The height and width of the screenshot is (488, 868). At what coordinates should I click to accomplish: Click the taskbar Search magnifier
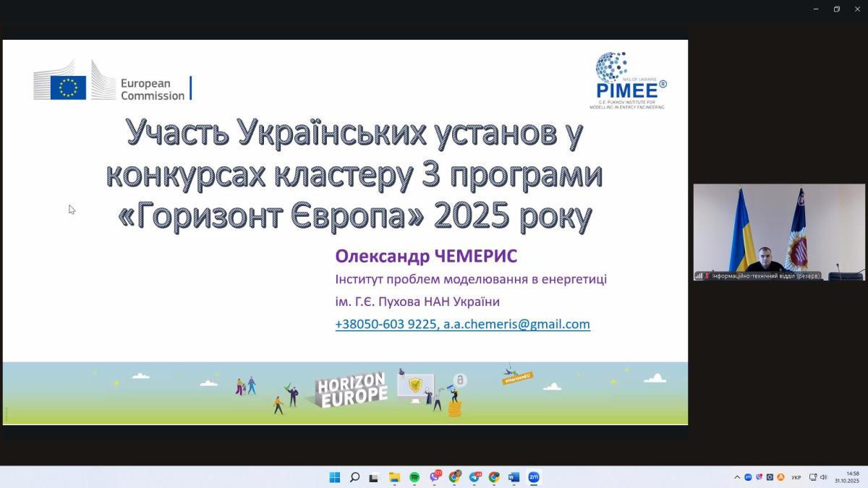[354, 477]
